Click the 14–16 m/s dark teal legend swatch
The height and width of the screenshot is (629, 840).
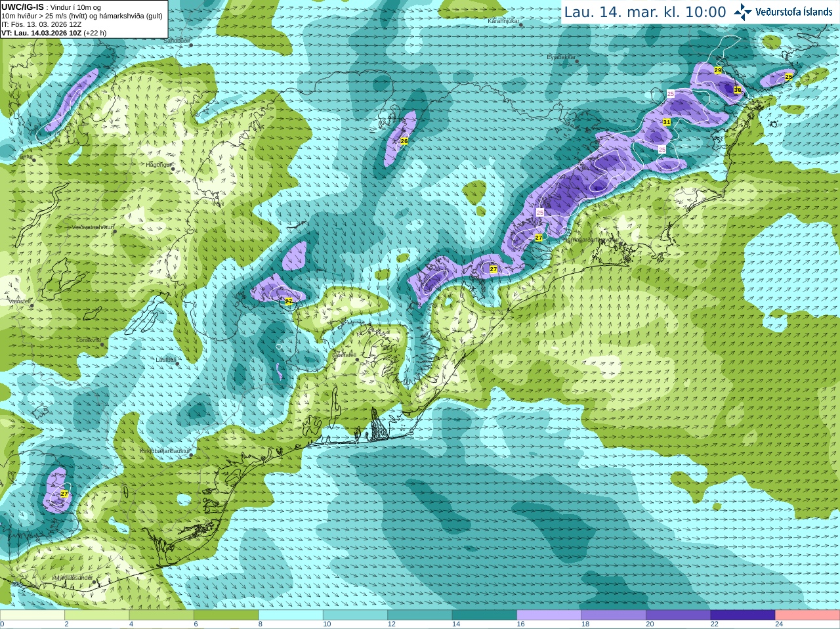484,615
